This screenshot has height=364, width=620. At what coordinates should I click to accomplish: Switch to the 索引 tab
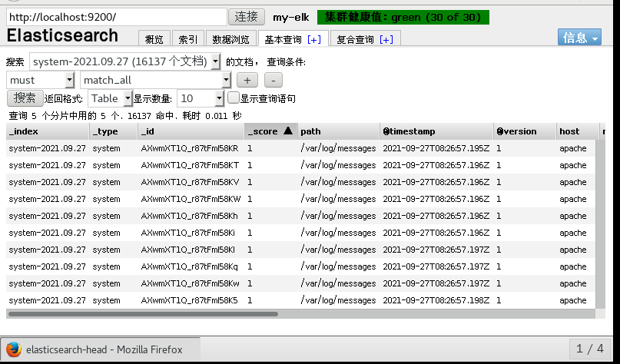[x=187, y=39]
